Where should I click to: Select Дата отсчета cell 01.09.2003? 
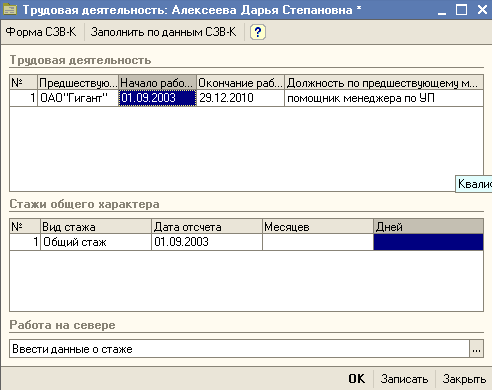point(207,242)
